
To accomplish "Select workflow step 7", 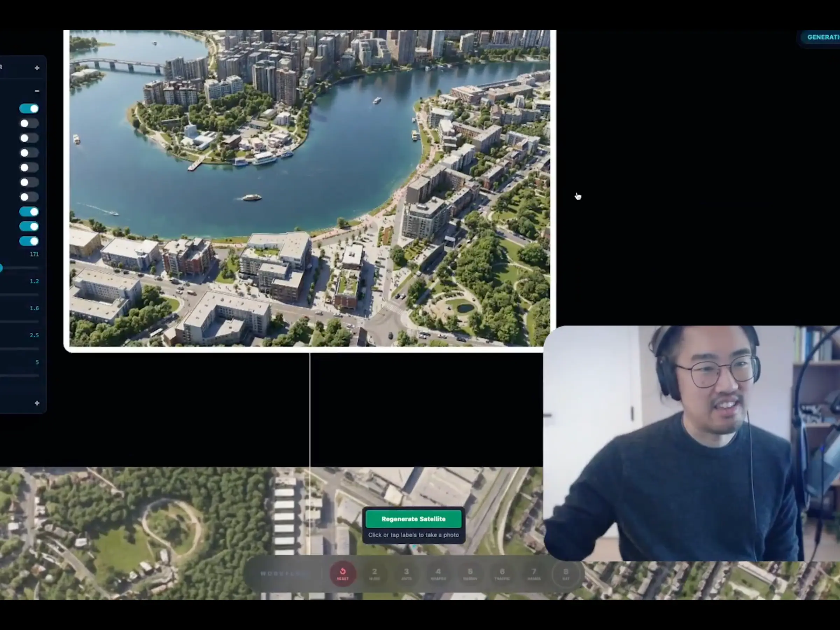I will [534, 573].
